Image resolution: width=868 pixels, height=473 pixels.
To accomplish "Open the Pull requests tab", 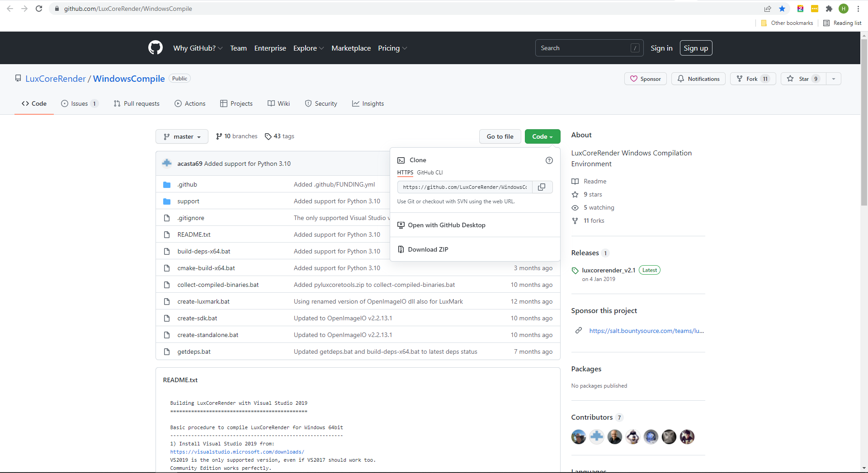I will pos(137,103).
